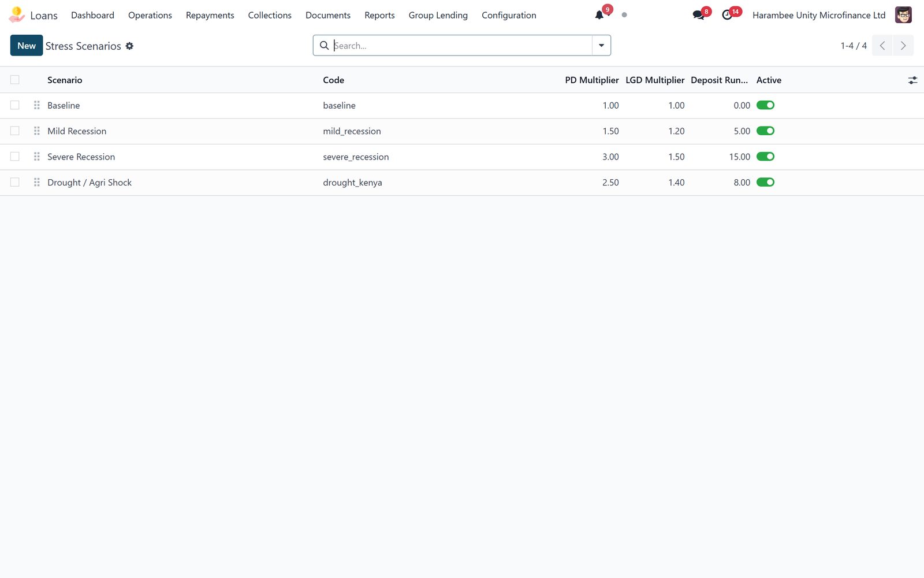The width and height of the screenshot is (924, 578).
Task: Toggle Active switch for Severe Recession
Action: [x=766, y=157]
